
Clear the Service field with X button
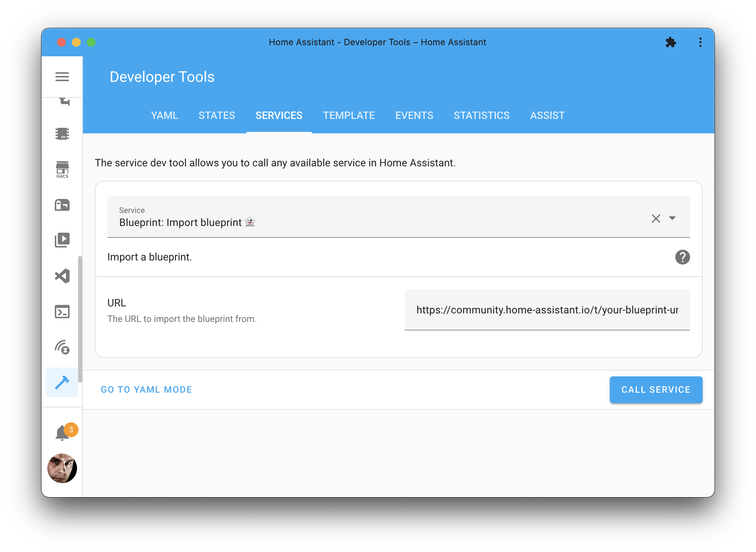656,219
